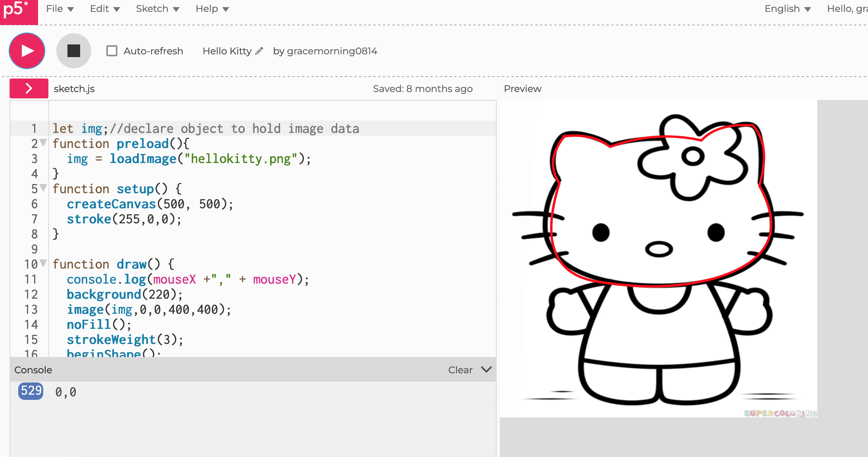Enable the Auto-refresh checkbox
Viewport: 868px width, 457px height.
[x=112, y=51]
